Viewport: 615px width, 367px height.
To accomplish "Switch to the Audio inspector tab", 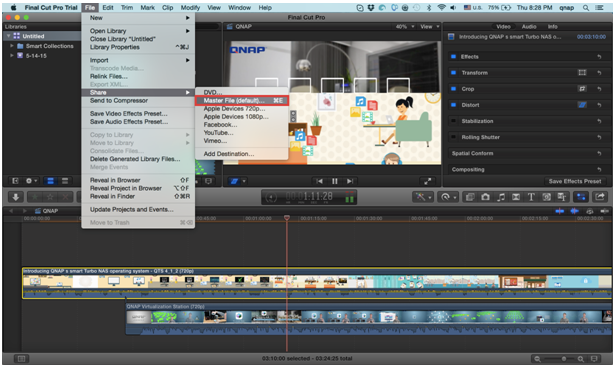I will point(529,26).
